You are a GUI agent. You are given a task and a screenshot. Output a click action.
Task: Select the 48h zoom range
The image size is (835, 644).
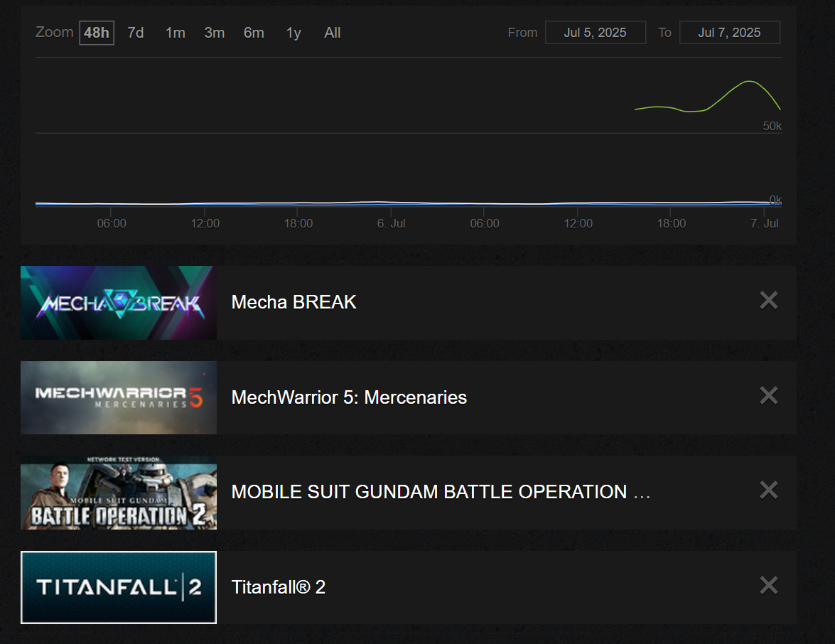(97, 33)
